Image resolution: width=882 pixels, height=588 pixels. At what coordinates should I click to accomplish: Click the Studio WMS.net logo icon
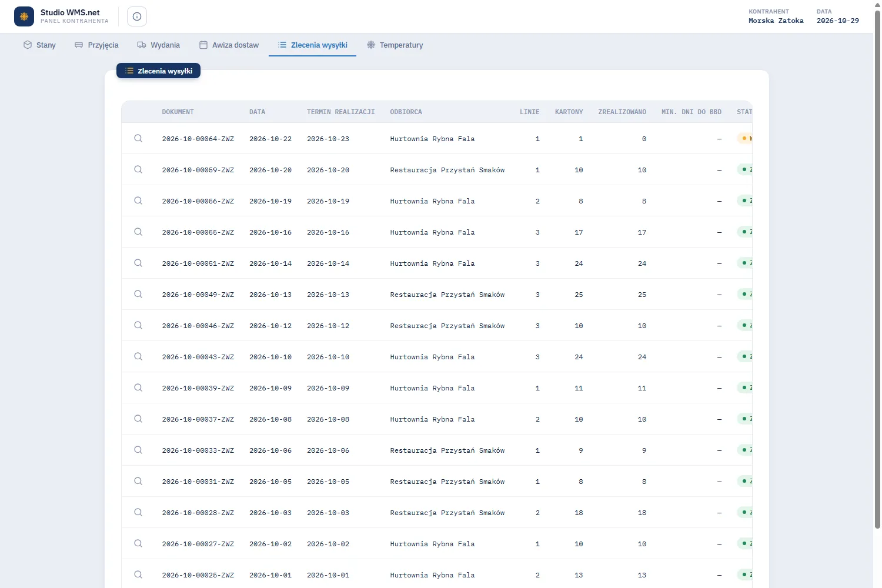pos(24,16)
